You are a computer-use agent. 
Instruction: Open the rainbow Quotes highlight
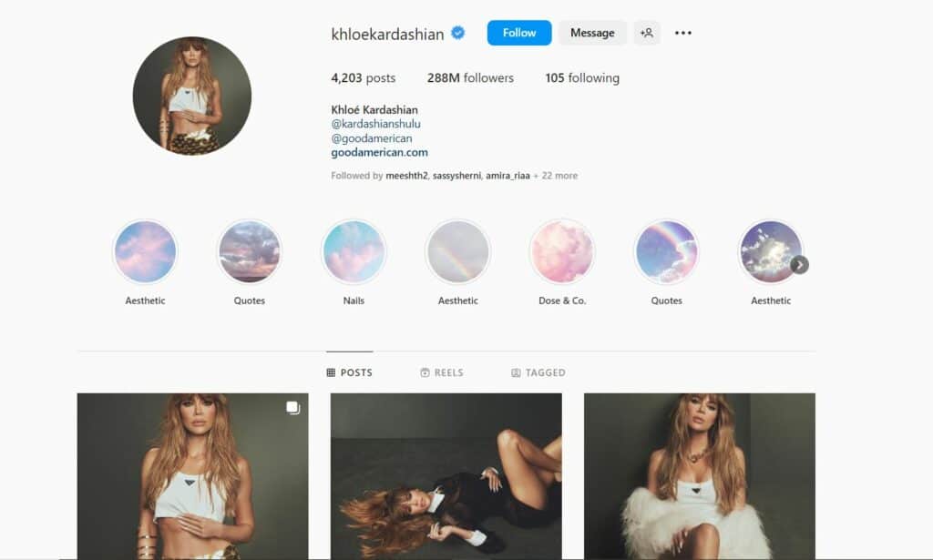click(x=666, y=251)
